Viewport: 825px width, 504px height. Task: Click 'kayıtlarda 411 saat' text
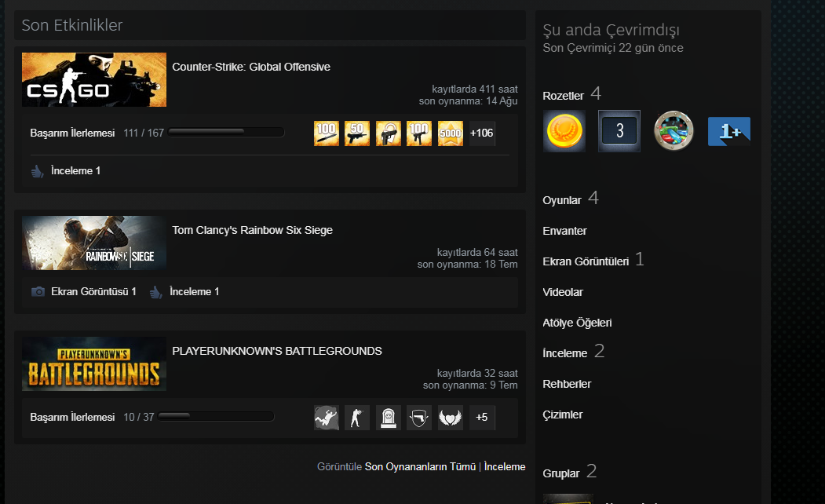[475, 89]
